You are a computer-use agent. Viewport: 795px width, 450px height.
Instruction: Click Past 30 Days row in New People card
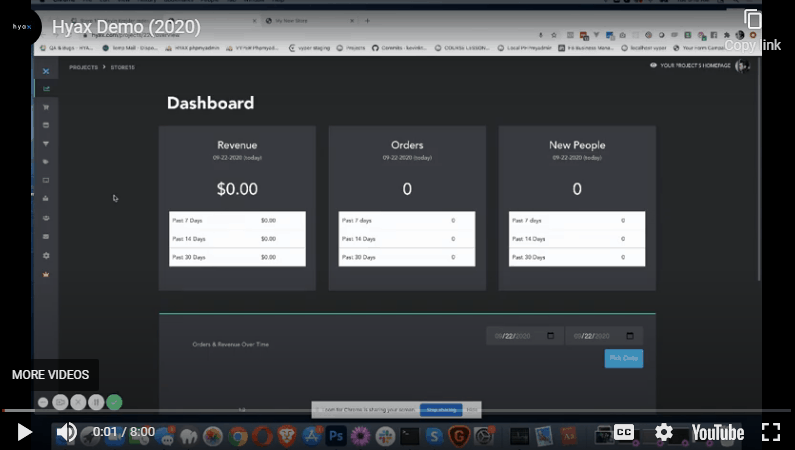point(577,257)
